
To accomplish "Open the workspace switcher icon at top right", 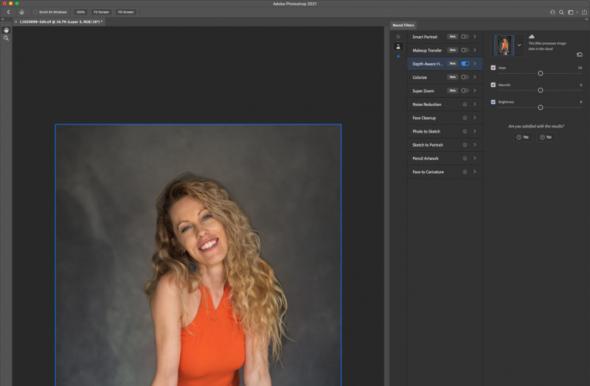I will click(571, 12).
